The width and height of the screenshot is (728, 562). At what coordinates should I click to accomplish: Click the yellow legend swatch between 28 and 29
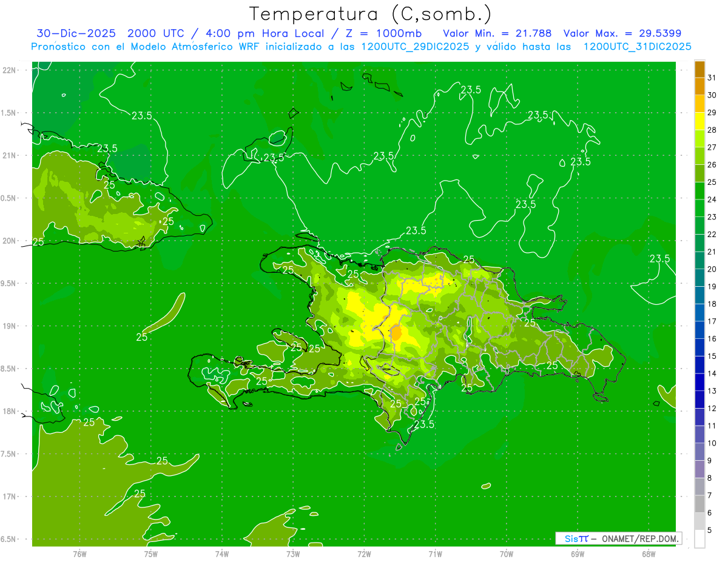coord(699,121)
